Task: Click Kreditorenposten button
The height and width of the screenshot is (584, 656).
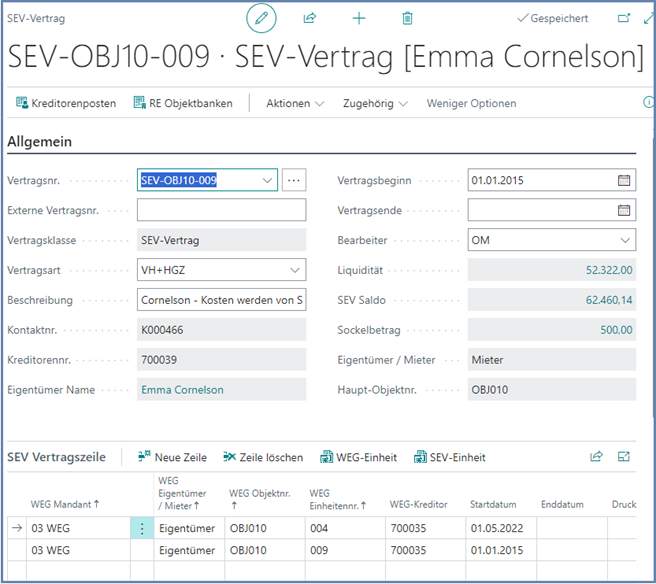Action: (x=66, y=103)
